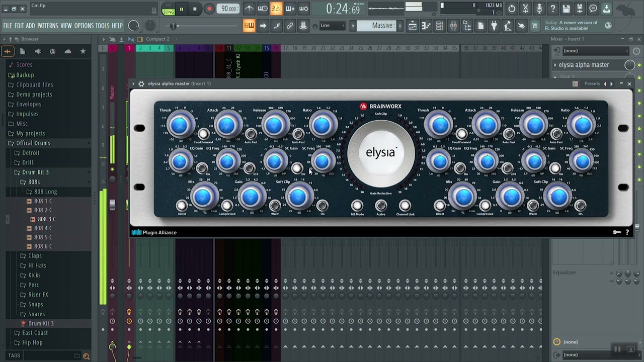
Task: Toggle the metronome icon
Action: pyautogui.click(x=249, y=9)
